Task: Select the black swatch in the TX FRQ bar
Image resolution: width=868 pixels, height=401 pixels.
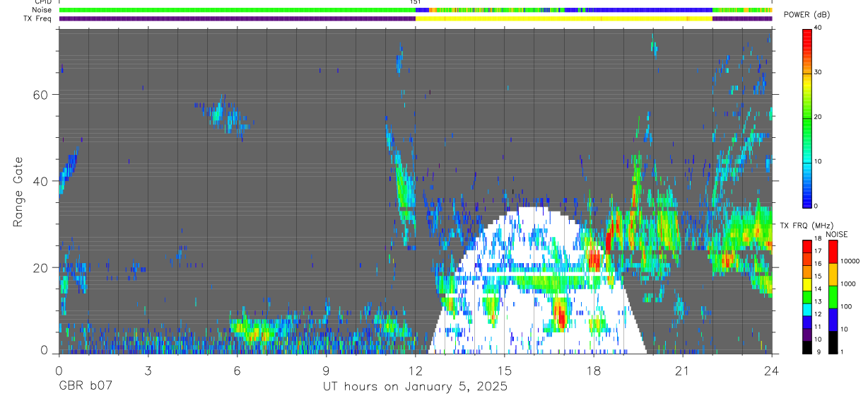Action: pos(807,346)
